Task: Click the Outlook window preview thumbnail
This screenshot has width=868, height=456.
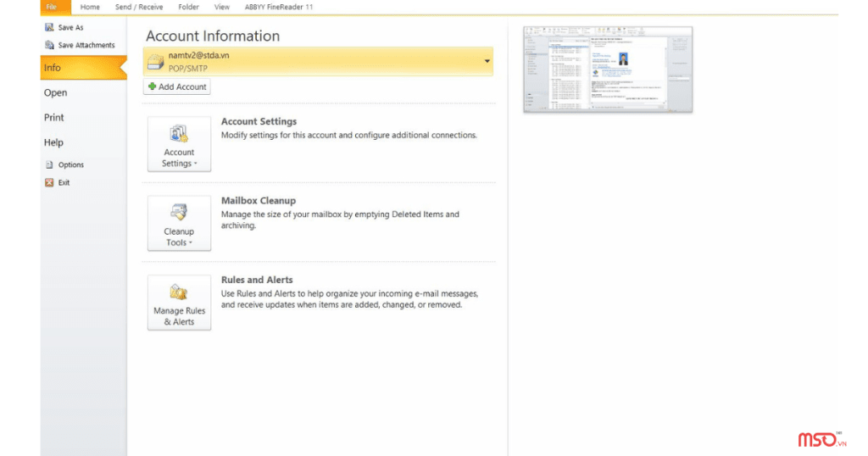Action: [608, 70]
